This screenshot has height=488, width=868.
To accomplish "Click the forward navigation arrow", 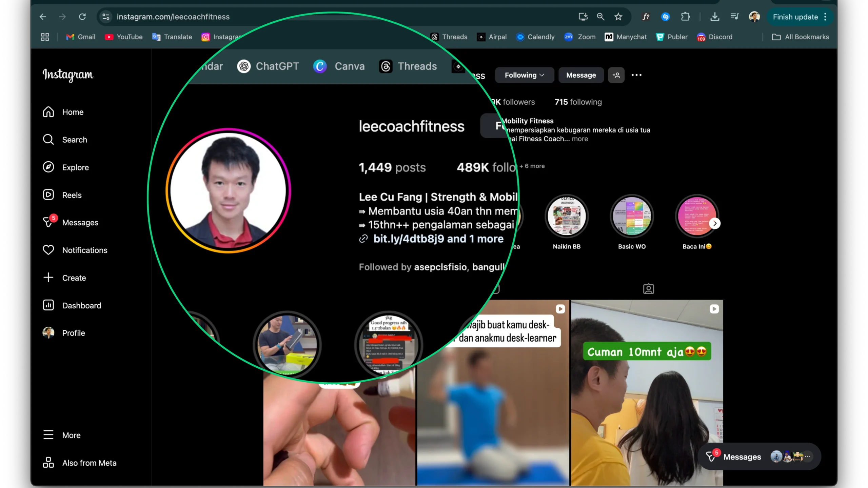I will [62, 17].
